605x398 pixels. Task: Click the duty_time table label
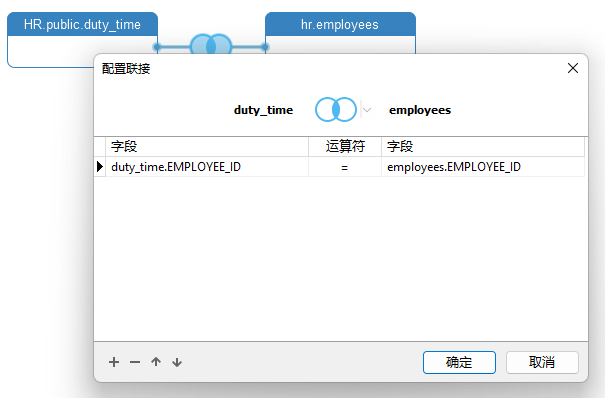(264, 110)
